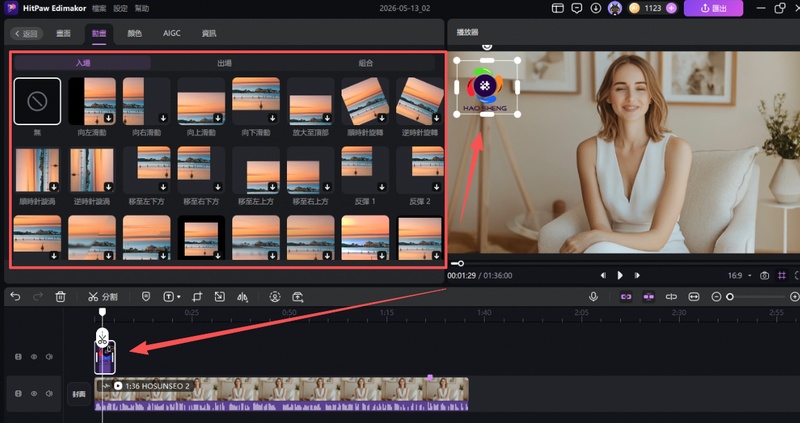This screenshot has height=423, width=800.
Task: Open the user avatar profile
Action: [x=615, y=8]
